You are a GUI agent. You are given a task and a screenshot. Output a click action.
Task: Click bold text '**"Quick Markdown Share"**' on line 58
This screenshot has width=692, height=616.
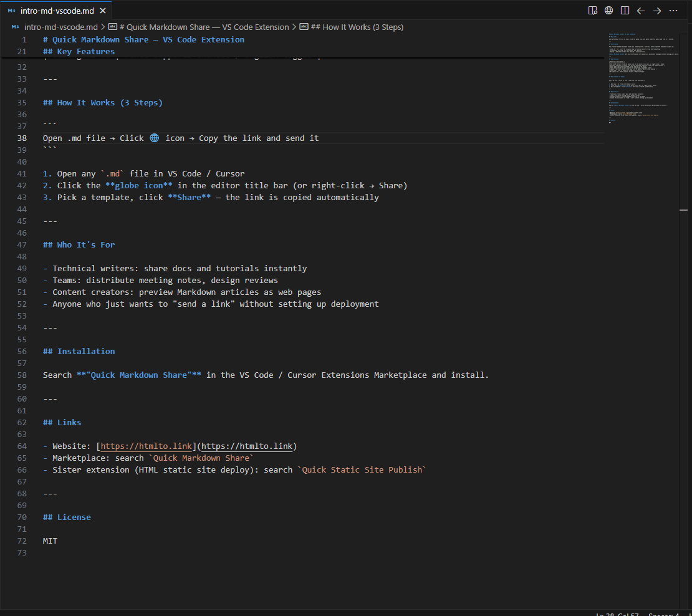pos(139,375)
